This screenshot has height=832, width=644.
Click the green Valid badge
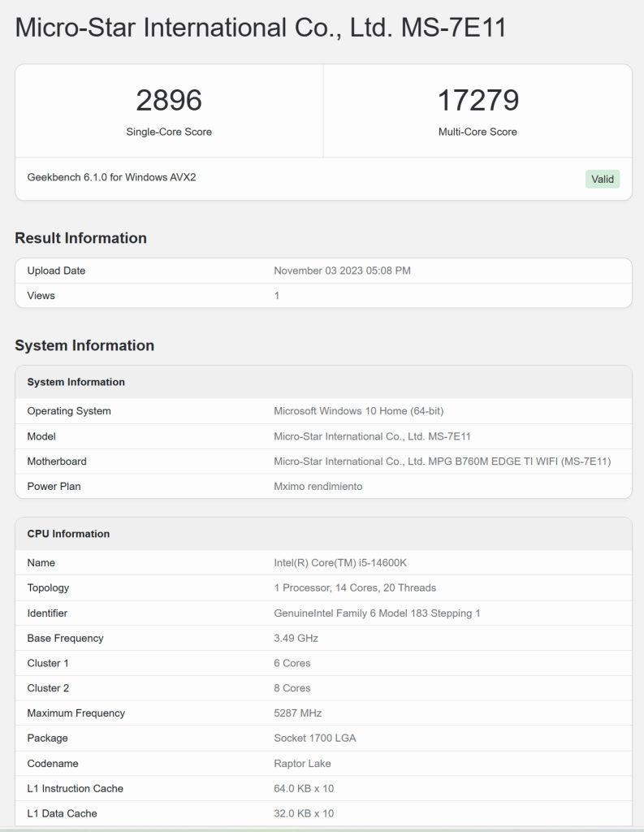pyautogui.click(x=602, y=180)
